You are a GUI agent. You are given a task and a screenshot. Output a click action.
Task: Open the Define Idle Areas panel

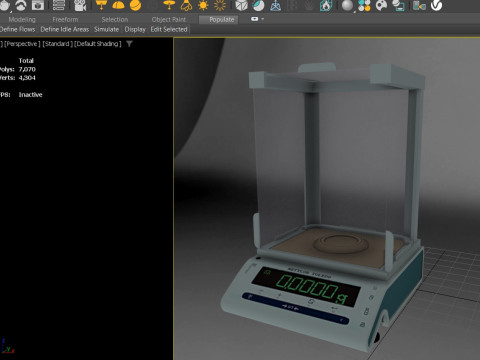pos(65,29)
